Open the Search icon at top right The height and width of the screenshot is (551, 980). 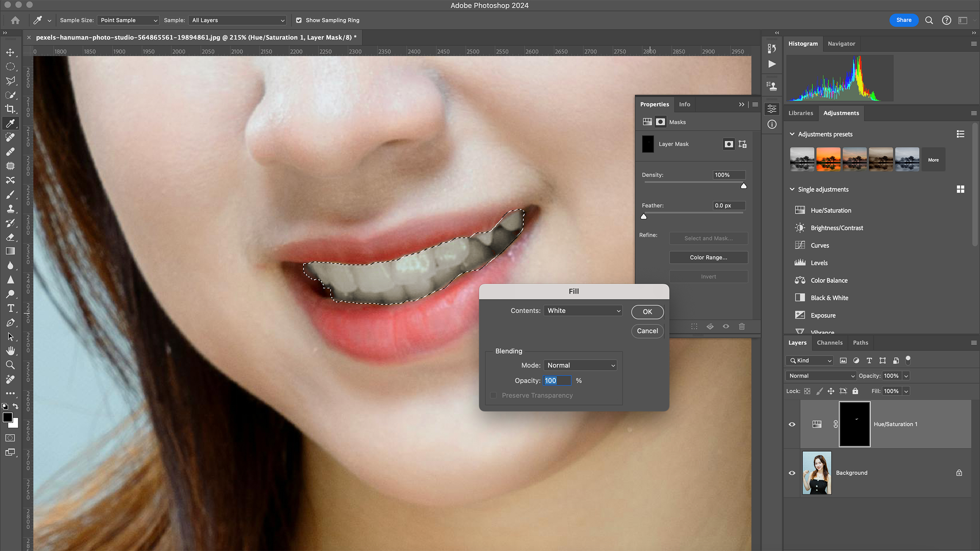(929, 20)
